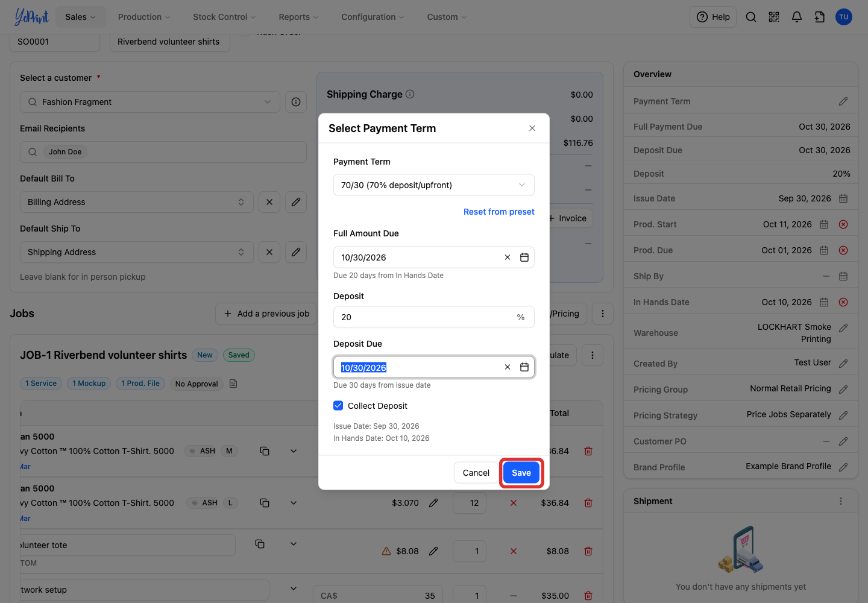
Task: Open the Fashion Fragment customer dropdown
Action: (x=150, y=102)
